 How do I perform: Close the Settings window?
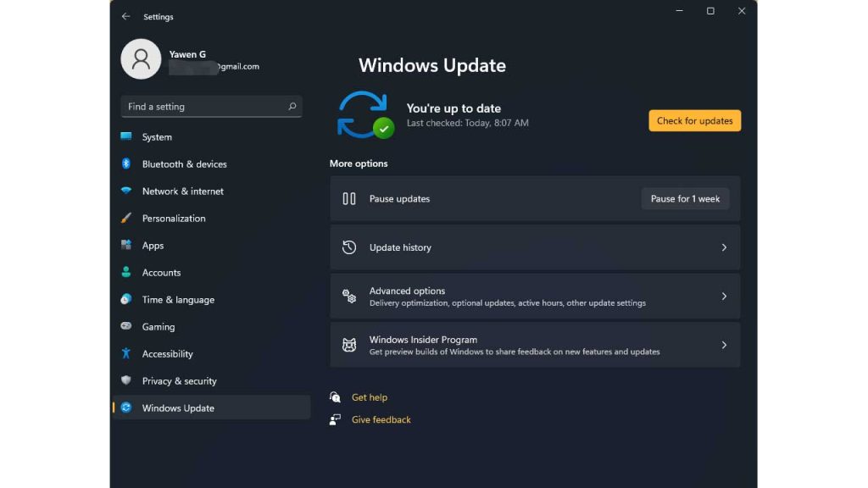(x=741, y=11)
